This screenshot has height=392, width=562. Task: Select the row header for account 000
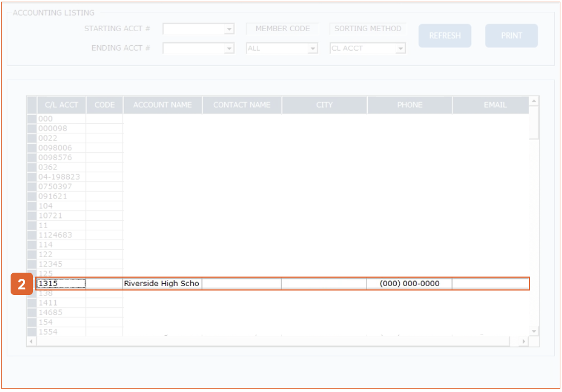32,119
